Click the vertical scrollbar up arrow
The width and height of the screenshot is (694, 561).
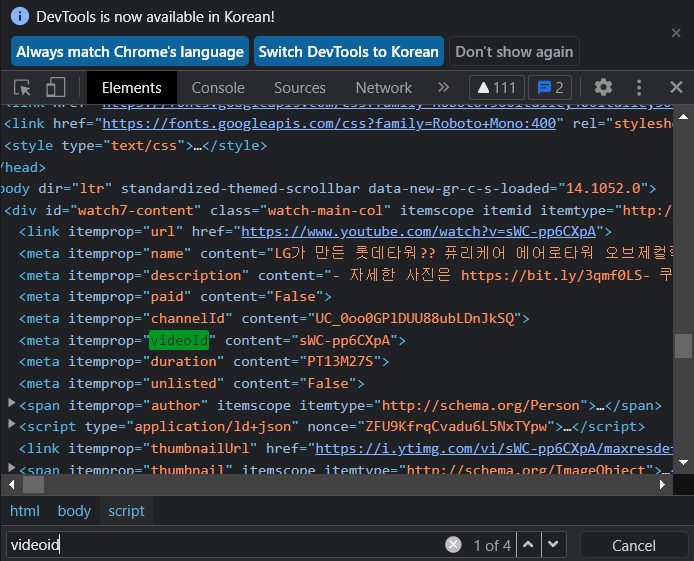tap(683, 117)
